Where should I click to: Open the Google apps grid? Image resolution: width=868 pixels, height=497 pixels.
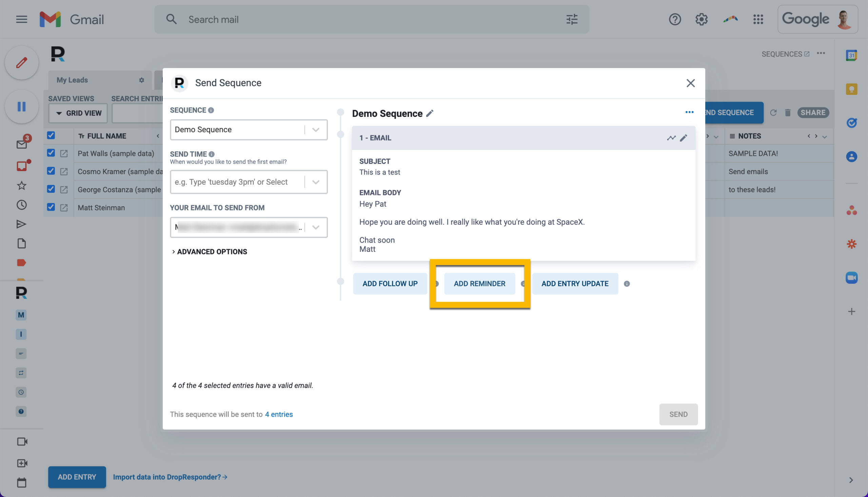click(758, 19)
